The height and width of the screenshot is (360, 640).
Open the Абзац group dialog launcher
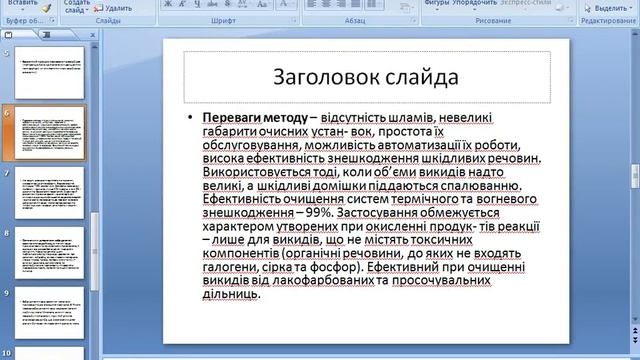(x=413, y=20)
